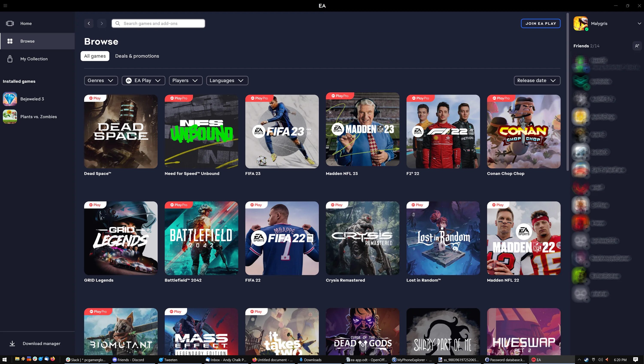Toggle the EA Play subscription filter
This screenshot has height=364, width=644.
coord(143,80)
